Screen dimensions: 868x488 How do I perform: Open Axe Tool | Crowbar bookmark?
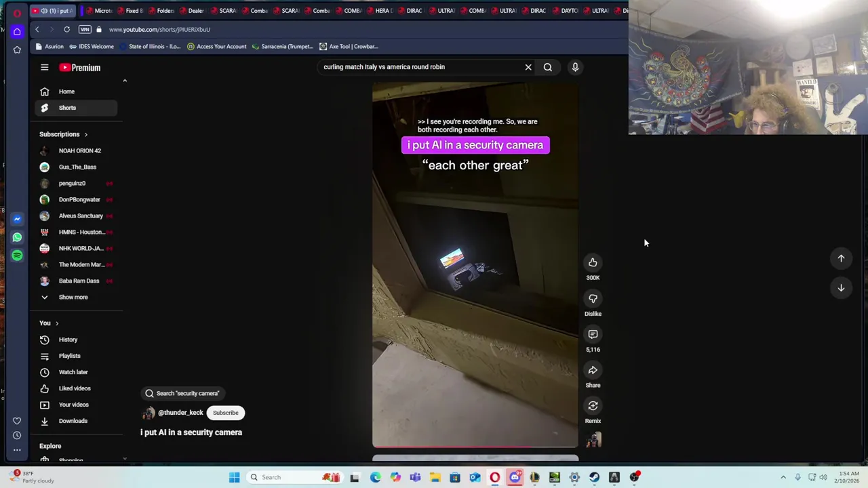pos(349,46)
